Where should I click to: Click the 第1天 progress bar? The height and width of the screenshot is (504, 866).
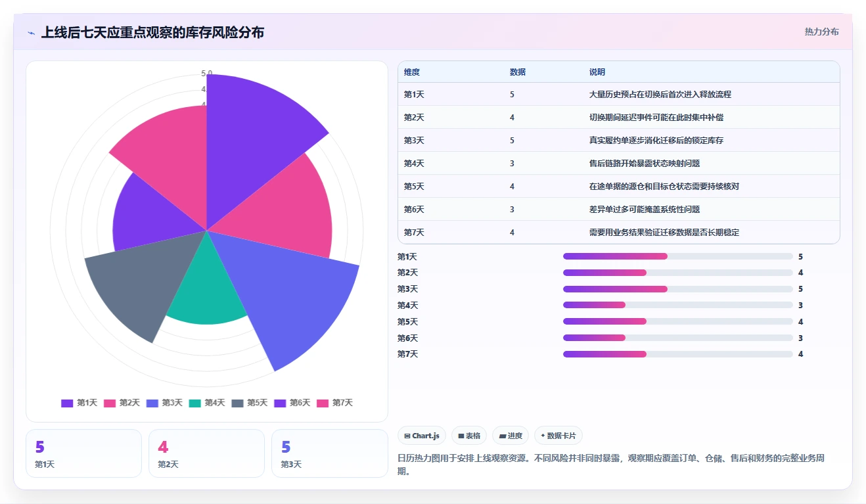coord(678,256)
